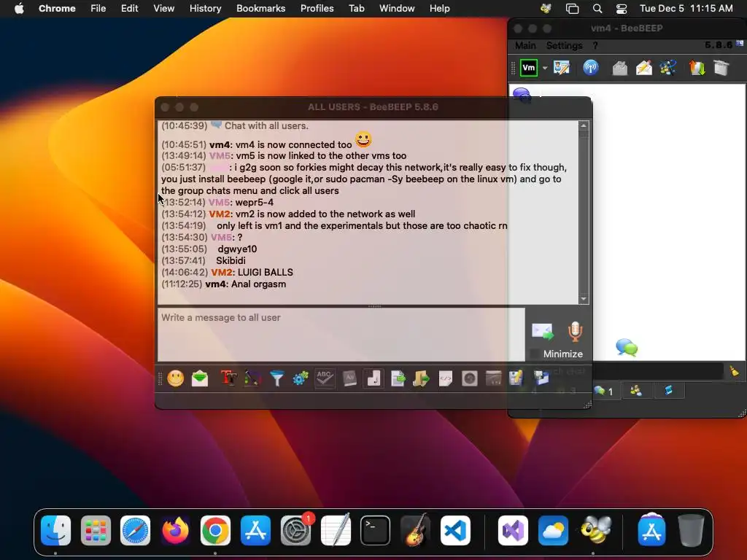Click the yellow broom clear search icon
747x560 pixels.
point(734,371)
